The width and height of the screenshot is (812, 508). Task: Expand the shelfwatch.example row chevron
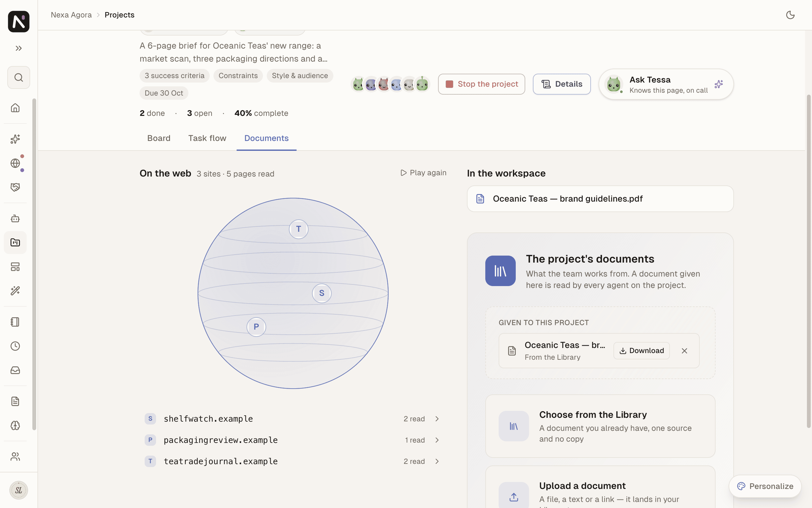(437, 419)
